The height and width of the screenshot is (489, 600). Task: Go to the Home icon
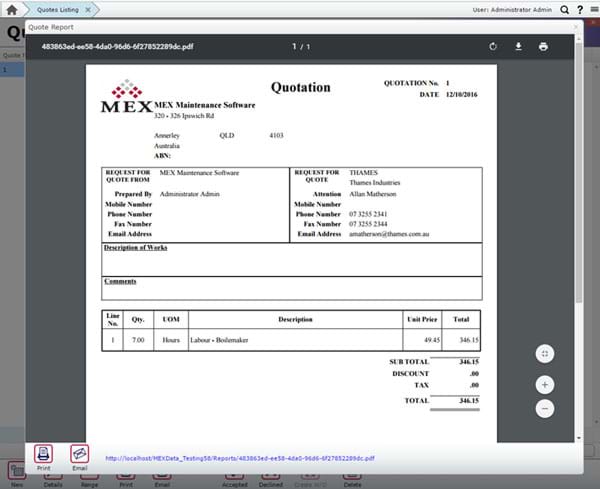[12, 10]
